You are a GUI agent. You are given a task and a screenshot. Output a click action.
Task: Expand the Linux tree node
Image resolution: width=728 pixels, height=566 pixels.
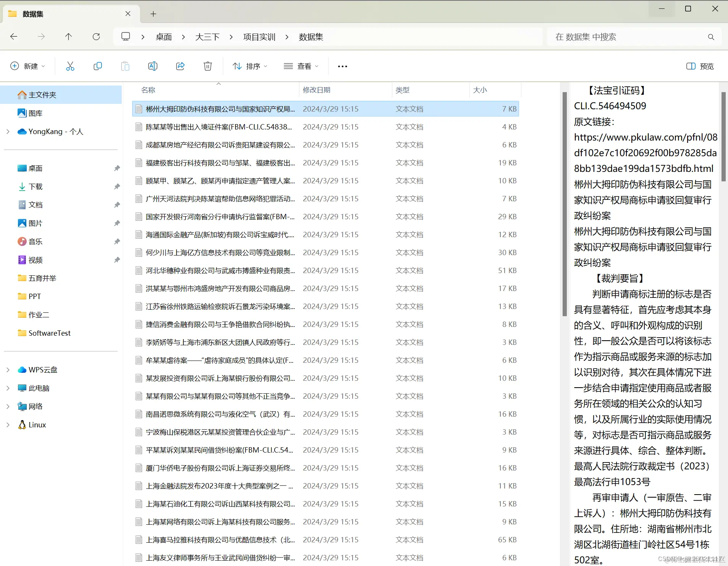pyautogui.click(x=8, y=425)
